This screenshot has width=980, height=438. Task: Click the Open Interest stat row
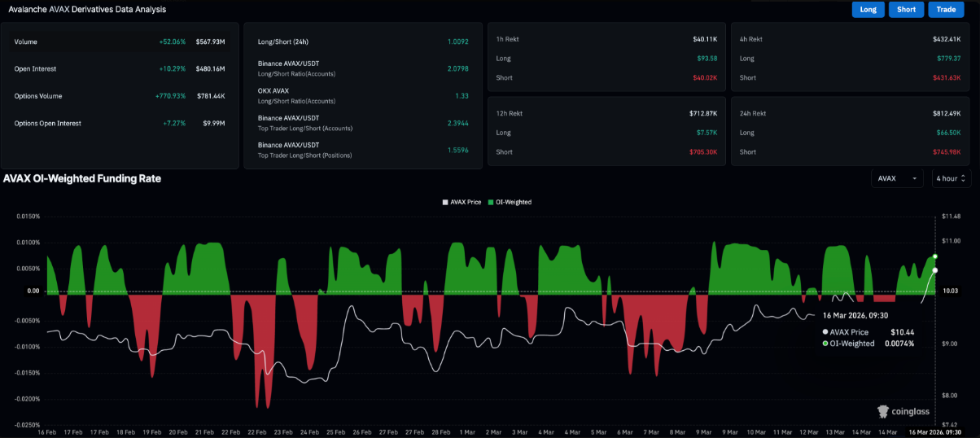[119, 69]
